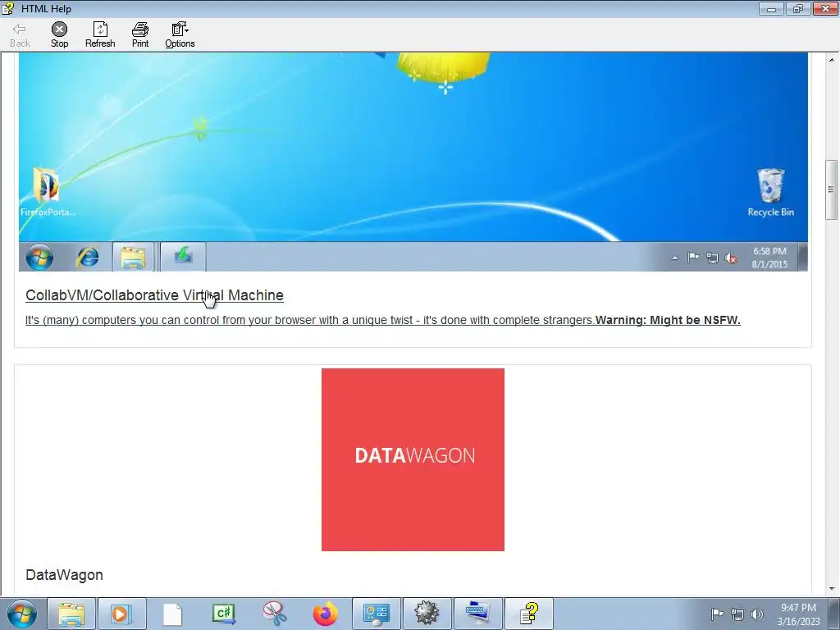
Task: Print the current help page
Action: coord(140,35)
